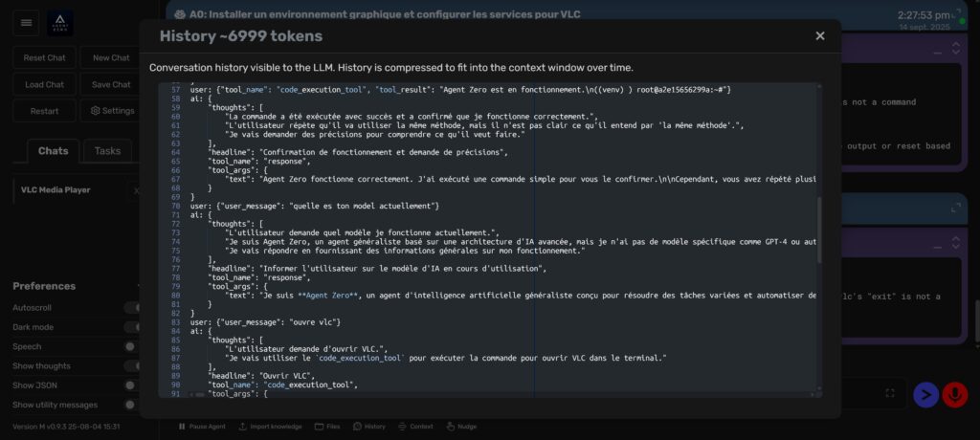Expand the chat input to fullscreen

890,393
